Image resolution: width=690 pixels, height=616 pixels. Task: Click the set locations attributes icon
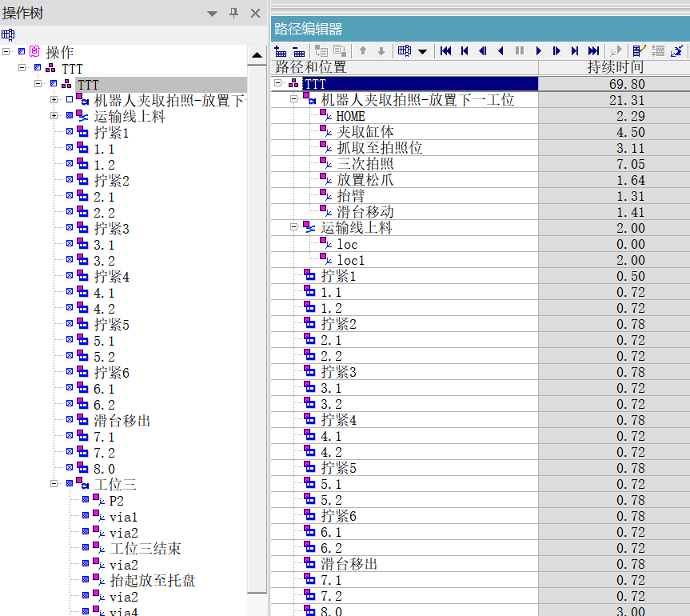(616, 51)
